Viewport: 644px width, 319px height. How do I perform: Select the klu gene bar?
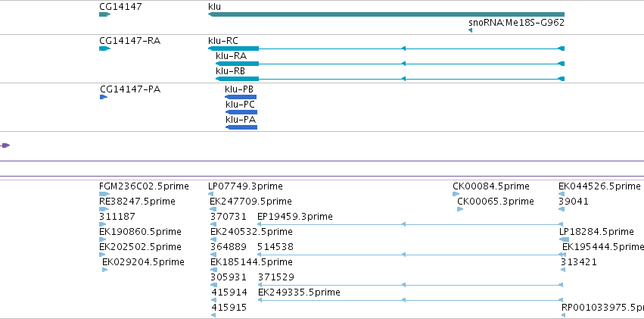[386, 14]
